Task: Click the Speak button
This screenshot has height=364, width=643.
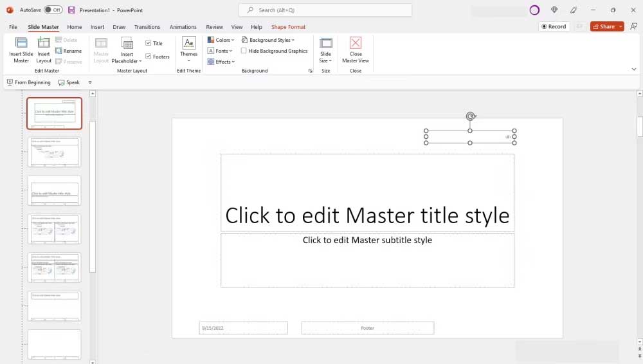Action: 69,82
